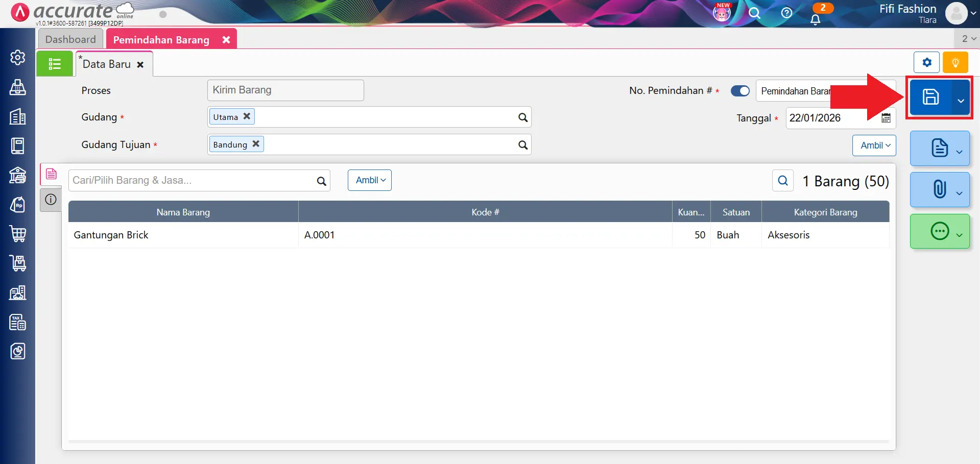The image size is (980, 464).
Task: Click the Gantungan Brick item row
Action: pyautogui.click(x=183, y=235)
